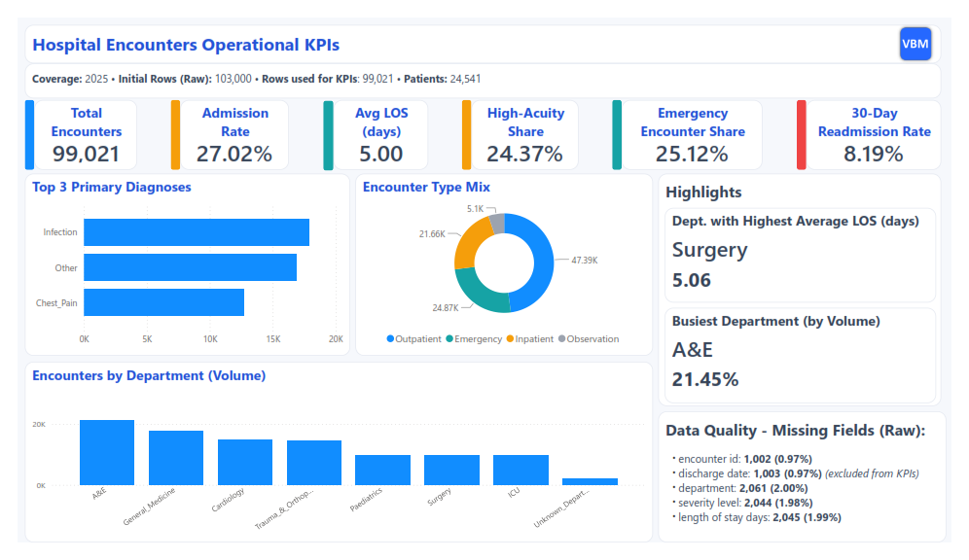Click the orange Inpatient donut segment
The width and height of the screenshot is (969, 560).
[470, 243]
